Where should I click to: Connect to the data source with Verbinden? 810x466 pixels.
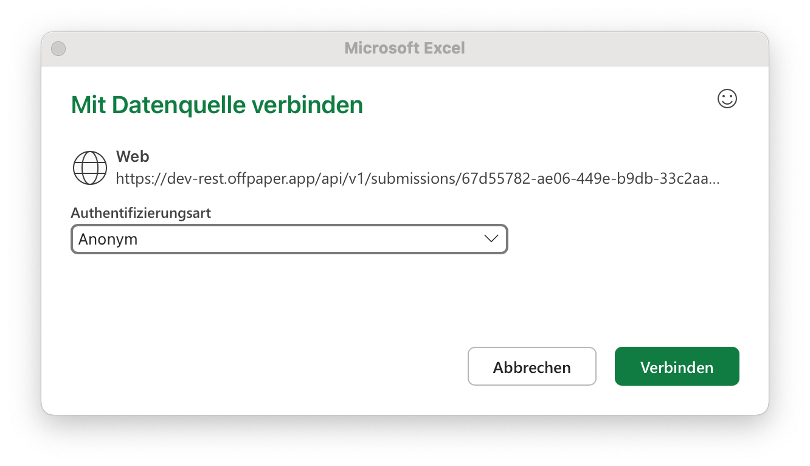pyautogui.click(x=677, y=367)
